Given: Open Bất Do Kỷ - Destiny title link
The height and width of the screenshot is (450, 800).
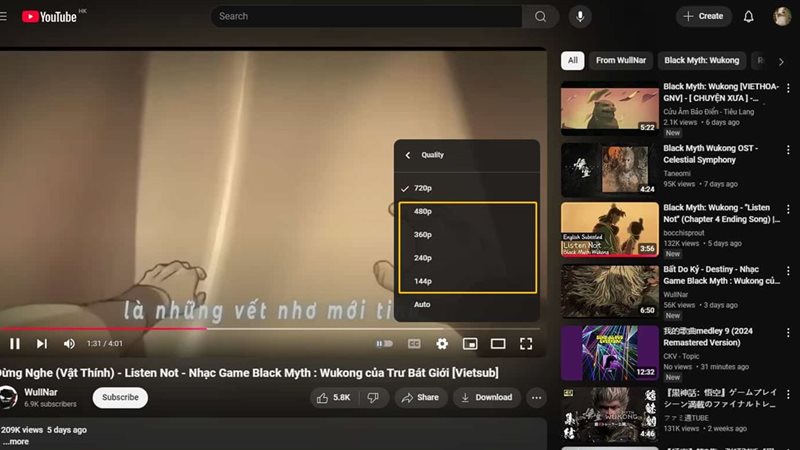Looking at the screenshot, I should click(x=721, y=275).
